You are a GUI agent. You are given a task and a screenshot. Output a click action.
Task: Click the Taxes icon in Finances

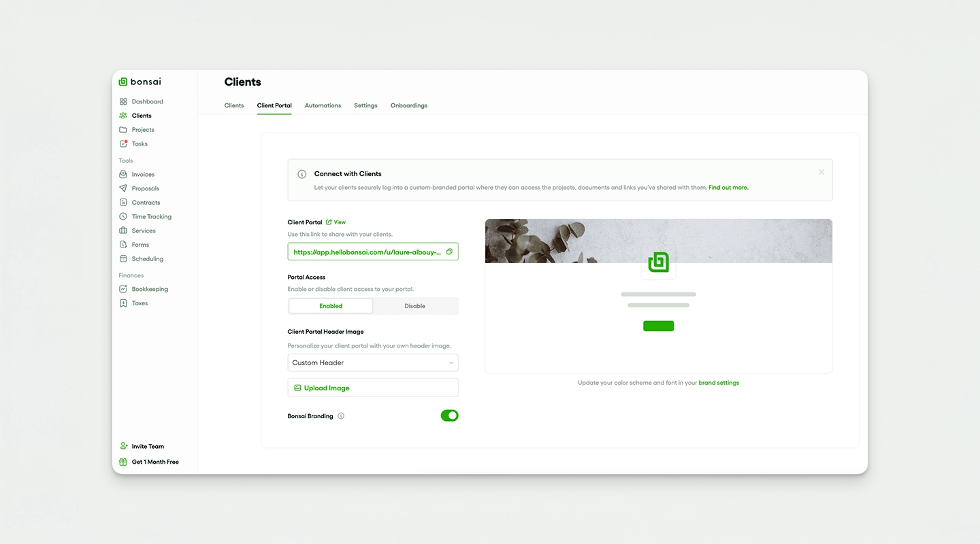coord(123,303)
